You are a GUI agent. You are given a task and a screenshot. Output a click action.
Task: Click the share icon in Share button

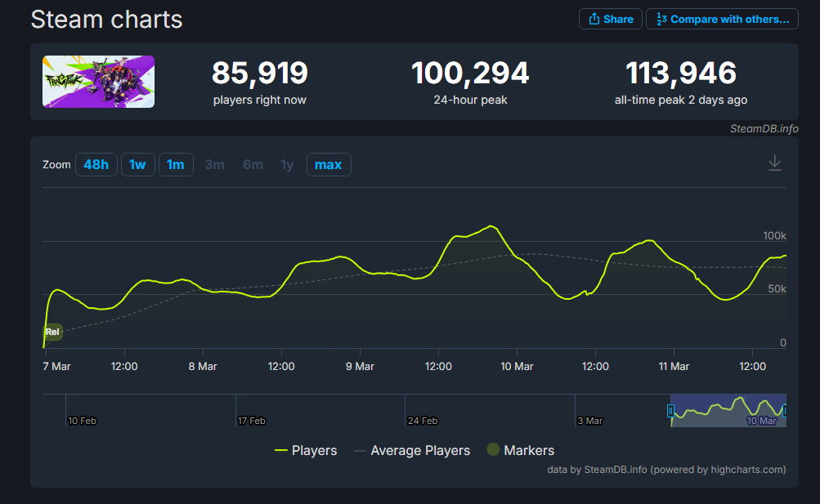click(594, 19)
